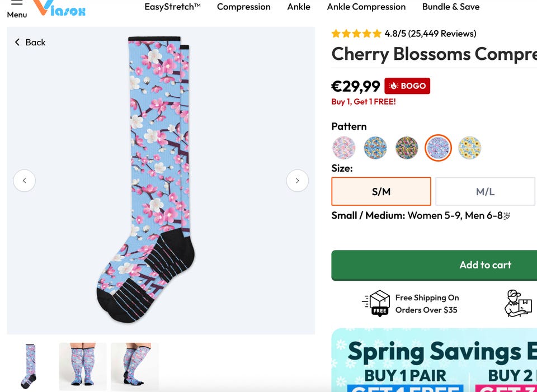
Task: Choose the pink floral pattern swatch
Action: pyautogui.click(x=343, y=148)
